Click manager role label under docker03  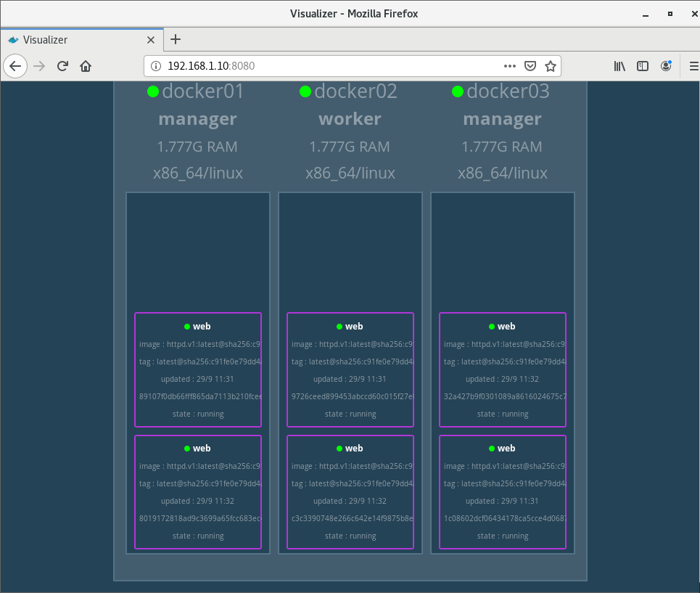[x=502, y=119]
